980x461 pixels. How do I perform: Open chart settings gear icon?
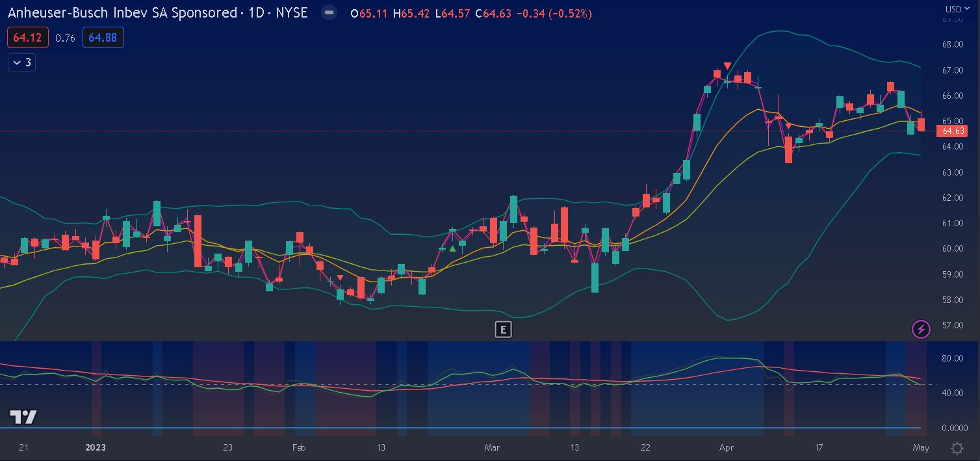[x=957, y=448]
